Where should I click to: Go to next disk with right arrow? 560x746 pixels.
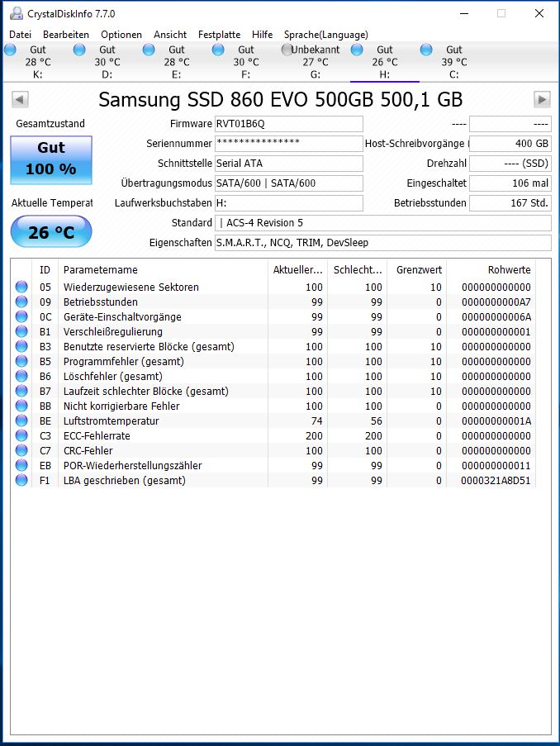pyautogui.click(x=542, y=99)
